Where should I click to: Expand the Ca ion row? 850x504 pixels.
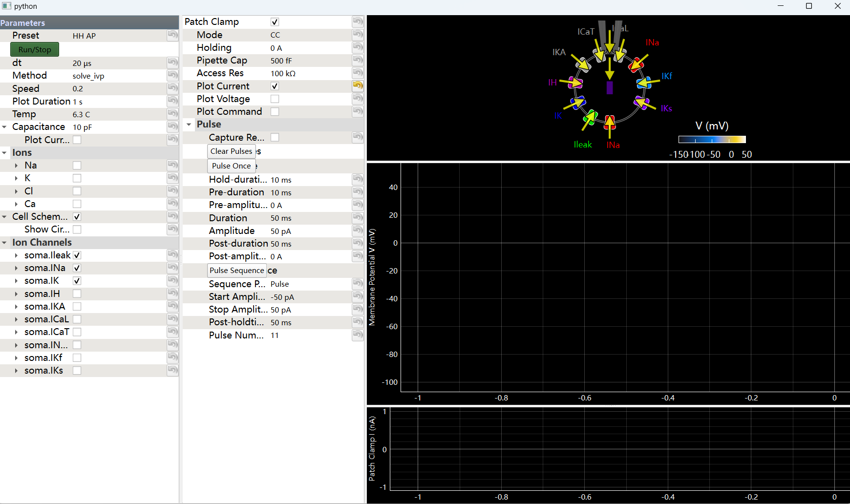16,204
